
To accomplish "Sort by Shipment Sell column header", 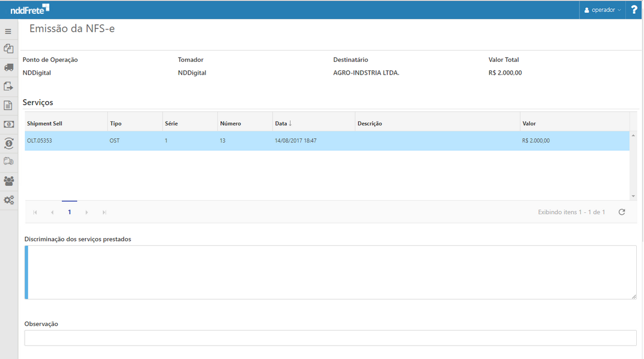I will point(44,123).
